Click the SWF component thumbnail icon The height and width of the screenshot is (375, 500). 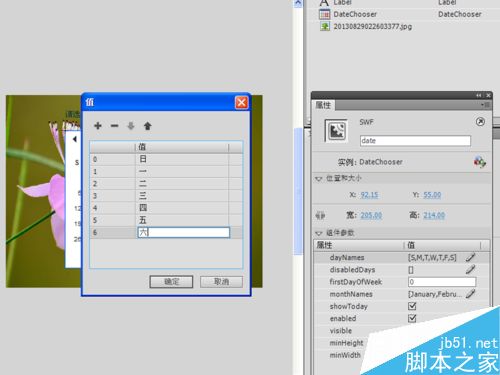[336, 131]
